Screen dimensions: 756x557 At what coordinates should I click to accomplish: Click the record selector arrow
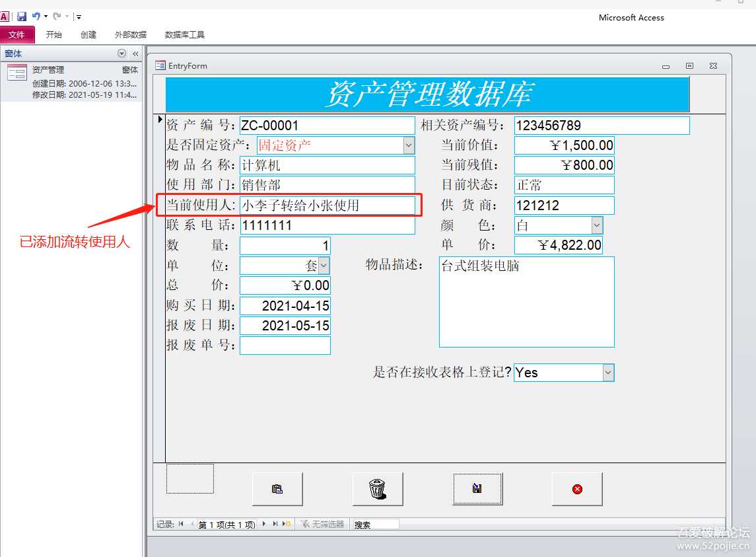[160, 119]
